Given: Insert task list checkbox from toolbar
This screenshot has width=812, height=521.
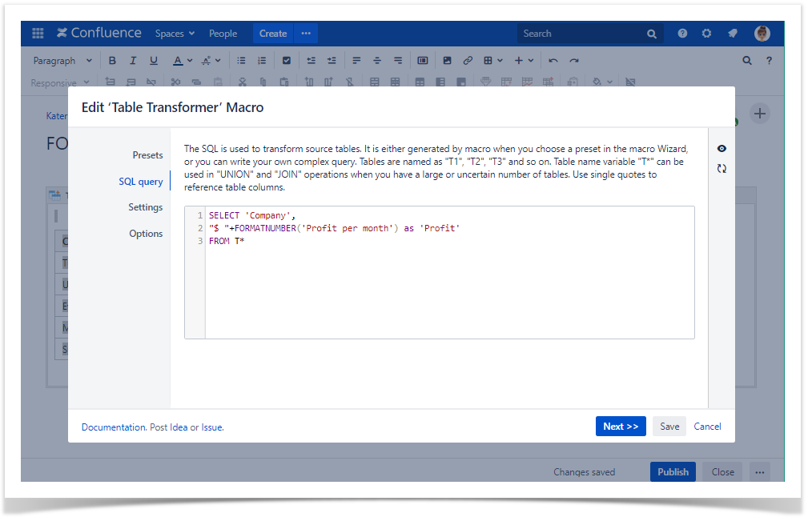Looking at the screenshot, I should (287, 61).
